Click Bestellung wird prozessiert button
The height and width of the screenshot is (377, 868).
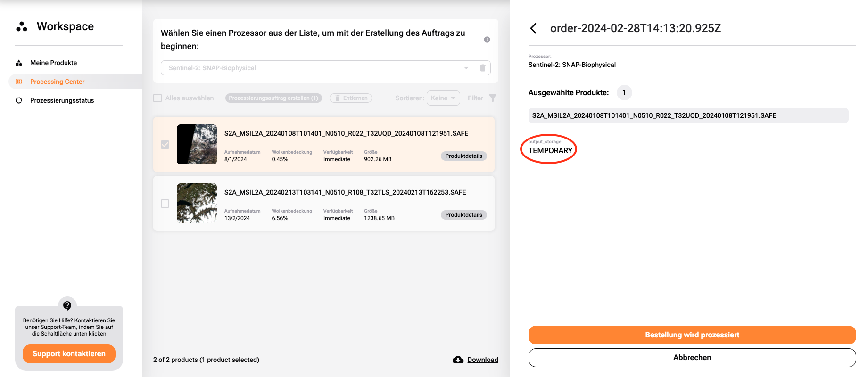pos(692,335)
